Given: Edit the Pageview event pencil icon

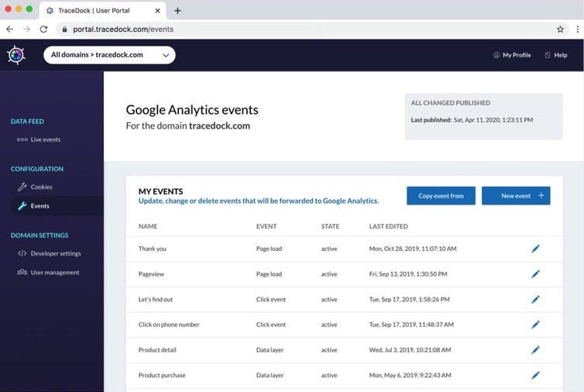Looking at the screenshot, I should 535,274.
